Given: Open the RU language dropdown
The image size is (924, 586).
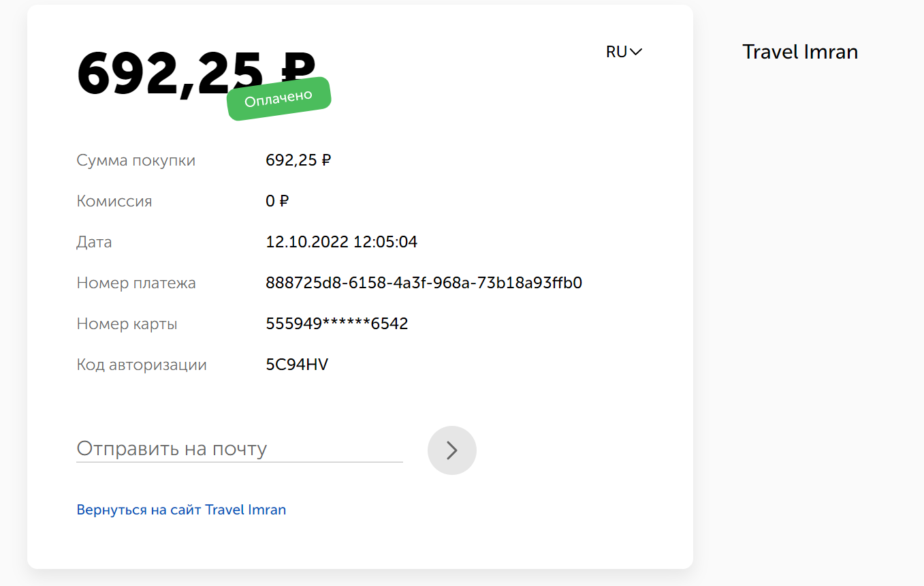Looking at the screenshot, I should pyautogui.click(x=624, y=52).
